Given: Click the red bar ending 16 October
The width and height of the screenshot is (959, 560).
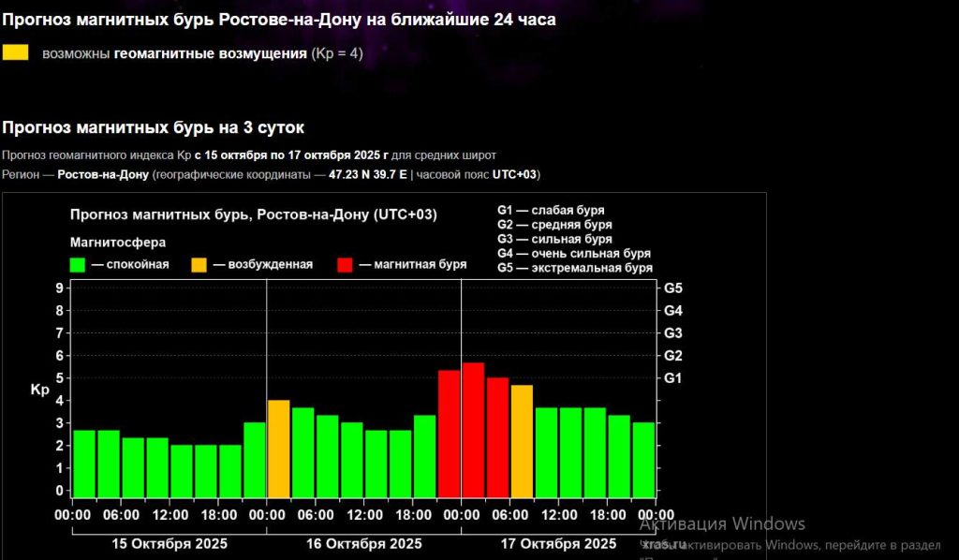Looking at the screenshot, I should 449,433.
